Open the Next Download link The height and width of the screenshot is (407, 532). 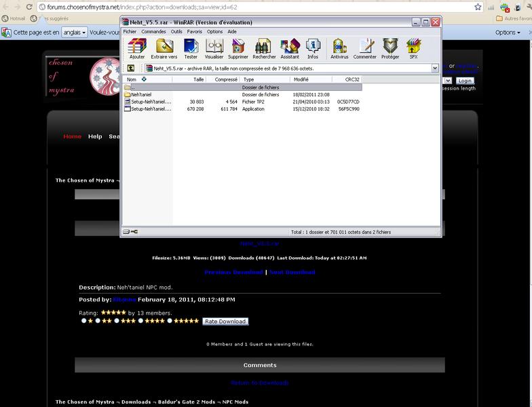[292, 272]
